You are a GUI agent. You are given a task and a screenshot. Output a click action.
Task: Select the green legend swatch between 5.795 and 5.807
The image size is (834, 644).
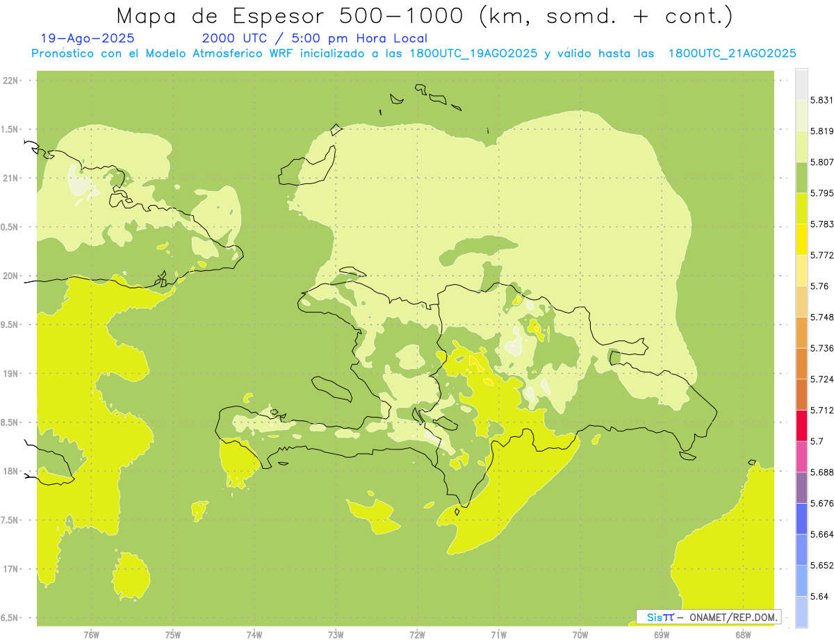801,177
